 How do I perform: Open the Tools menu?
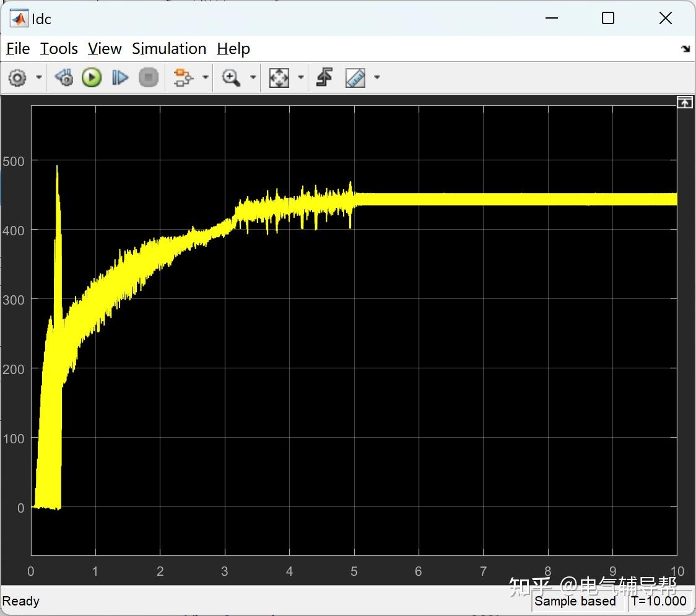(59, 48)
